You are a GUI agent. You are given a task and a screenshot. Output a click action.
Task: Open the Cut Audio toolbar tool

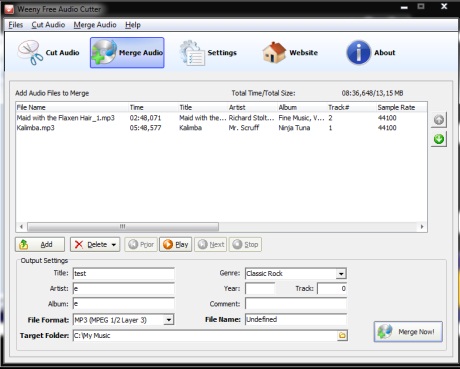tap(49, 53)
